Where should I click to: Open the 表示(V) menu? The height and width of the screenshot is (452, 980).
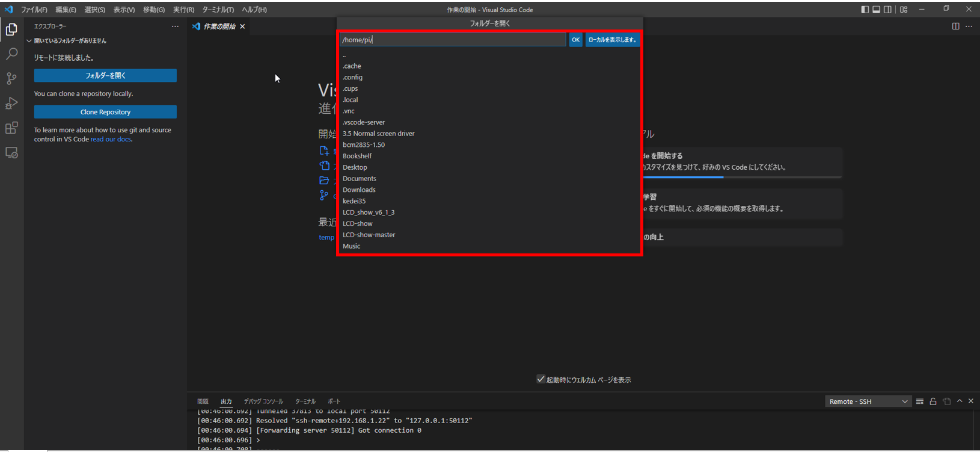pos(124,10)
